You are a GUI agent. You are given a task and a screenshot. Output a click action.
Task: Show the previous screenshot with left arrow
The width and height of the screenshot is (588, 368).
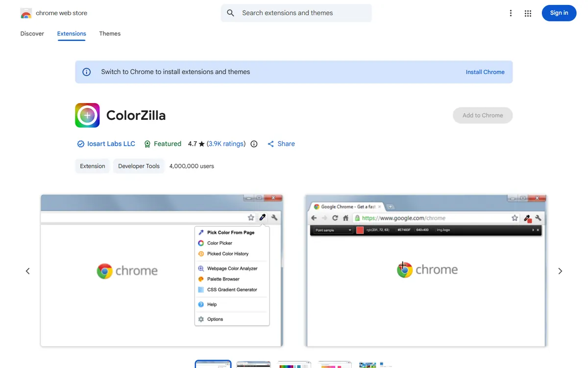[28, 271]
